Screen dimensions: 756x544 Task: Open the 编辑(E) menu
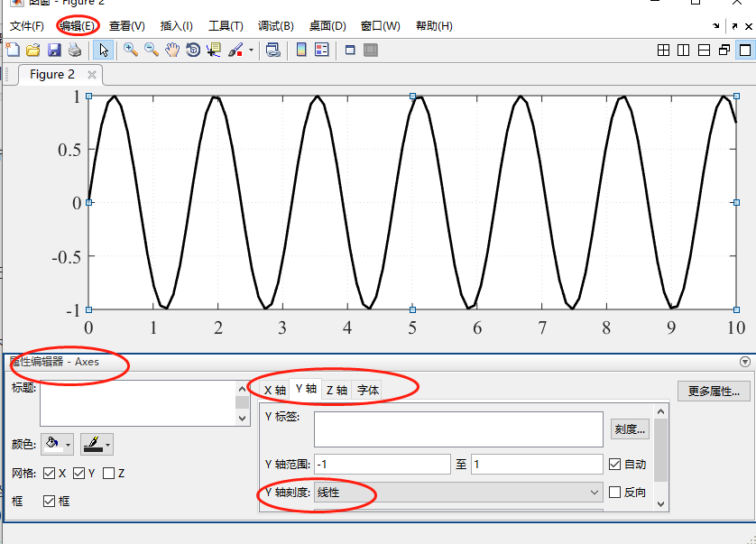click(78, 25)
